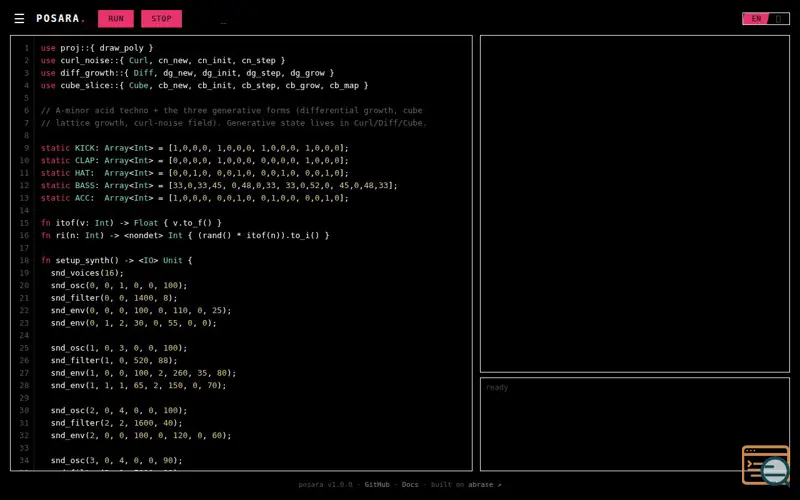Click the 'A-minor acid techno' comment line

pos(232,110)
